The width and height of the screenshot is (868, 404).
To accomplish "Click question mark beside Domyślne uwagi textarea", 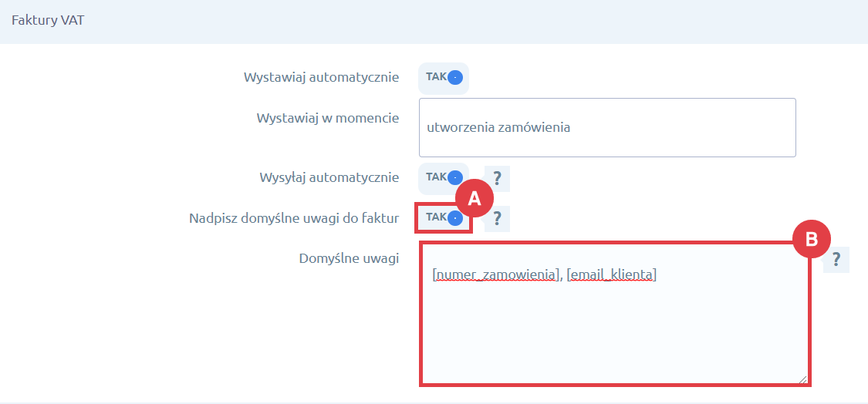I will 836,259.
